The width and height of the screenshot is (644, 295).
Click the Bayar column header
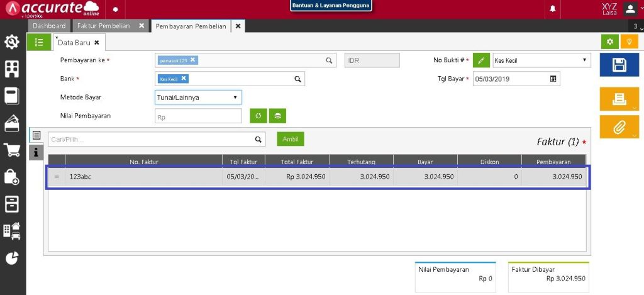pos(426,162)
